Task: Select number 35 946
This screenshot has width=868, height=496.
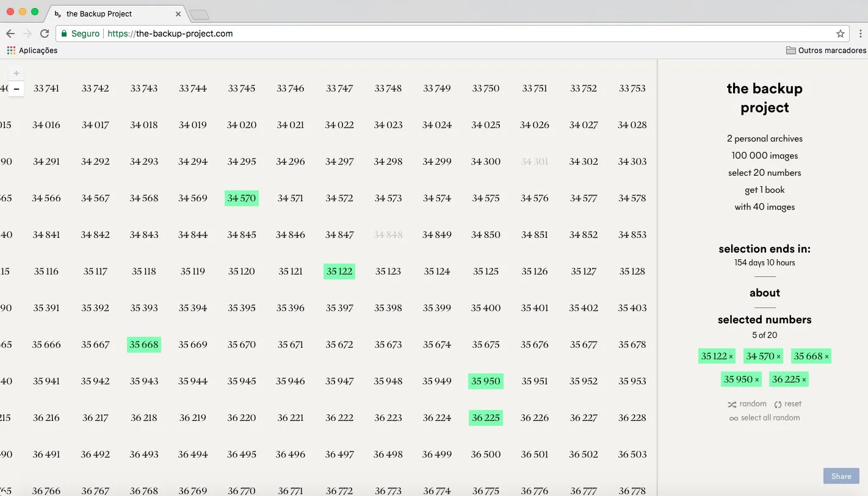Action: (291, 381)
